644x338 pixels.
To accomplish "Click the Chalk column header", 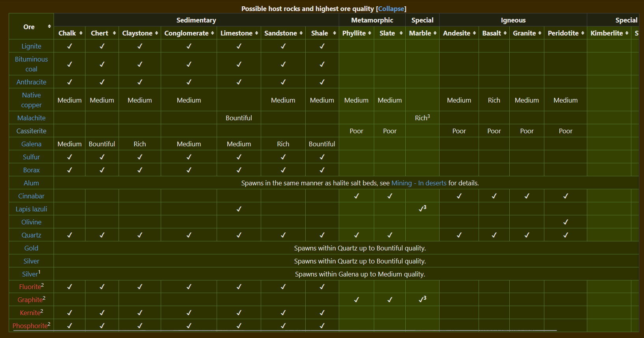I will point(70,33).
